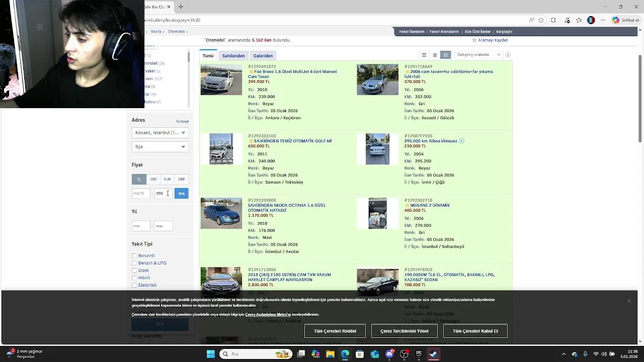Image resolution: width=644 pixels, height=362 pixels.
Task: Click the video play icon next to Albea listing
Action: tap(461, 141)
